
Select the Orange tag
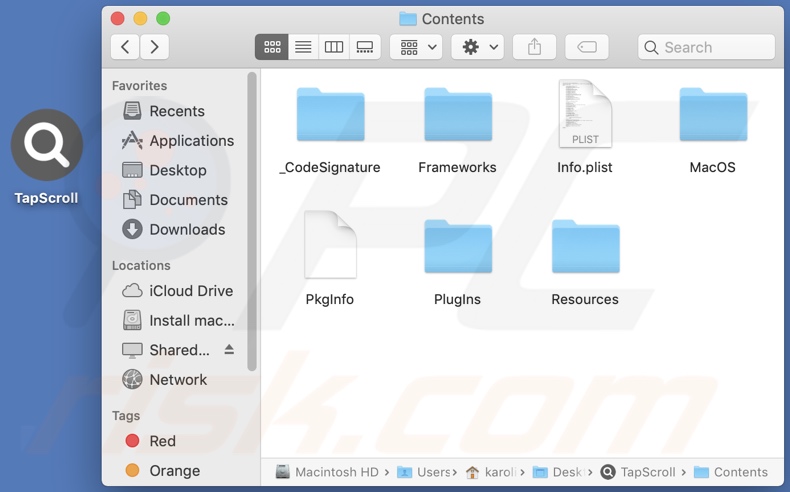click(162, 471)
